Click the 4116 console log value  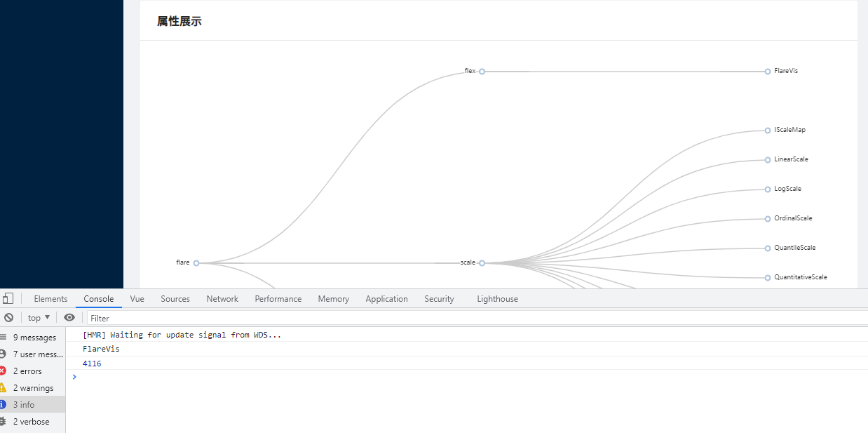coord(92,364)
